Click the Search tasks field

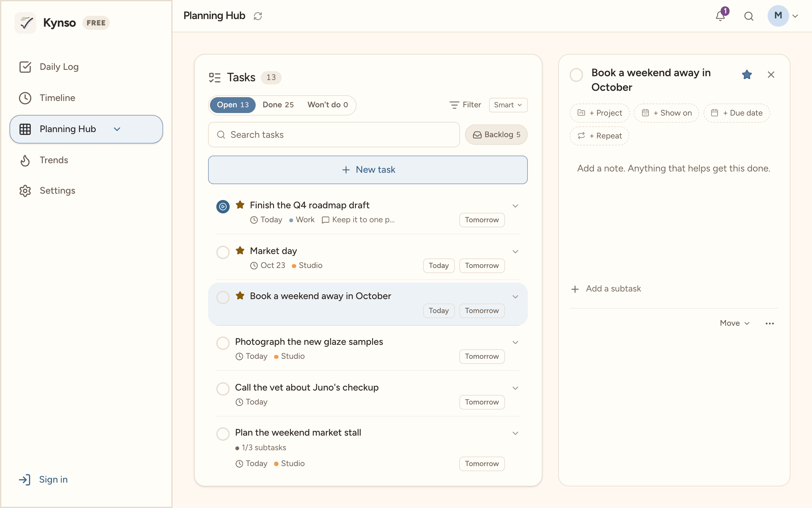334,135
